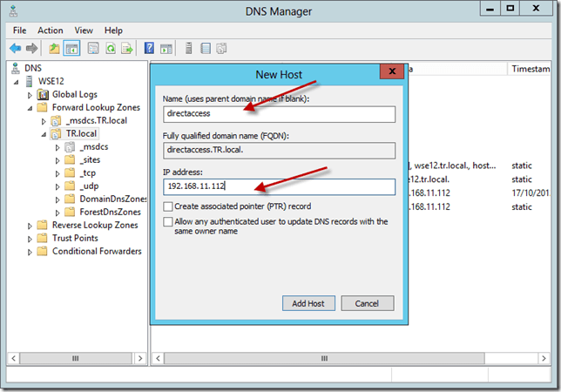Expand the Global Logs tree node
Image resolution: width=561 pixels, height=392 pixels.
32,94
